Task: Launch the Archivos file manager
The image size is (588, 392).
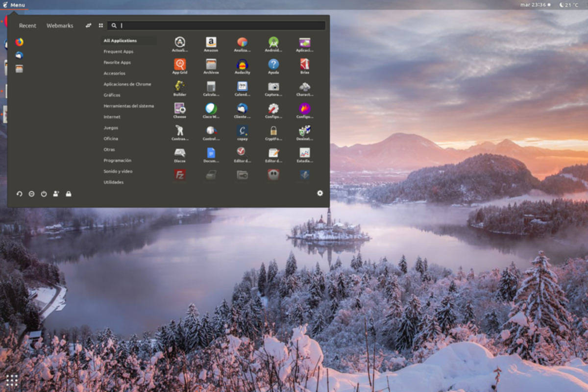Action: click(211, 64)
